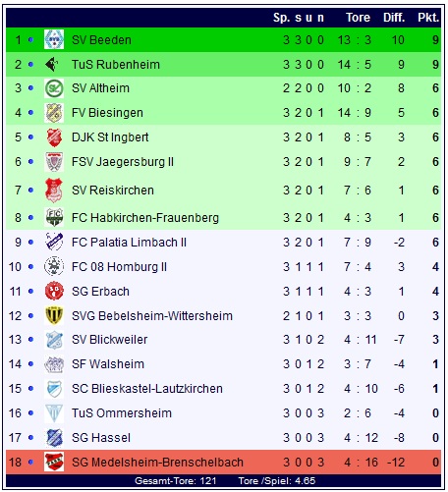Click the TuS Ommersheim triangular crest
Viewport: 448px width, 492px height.
click(x=54, y=413)
